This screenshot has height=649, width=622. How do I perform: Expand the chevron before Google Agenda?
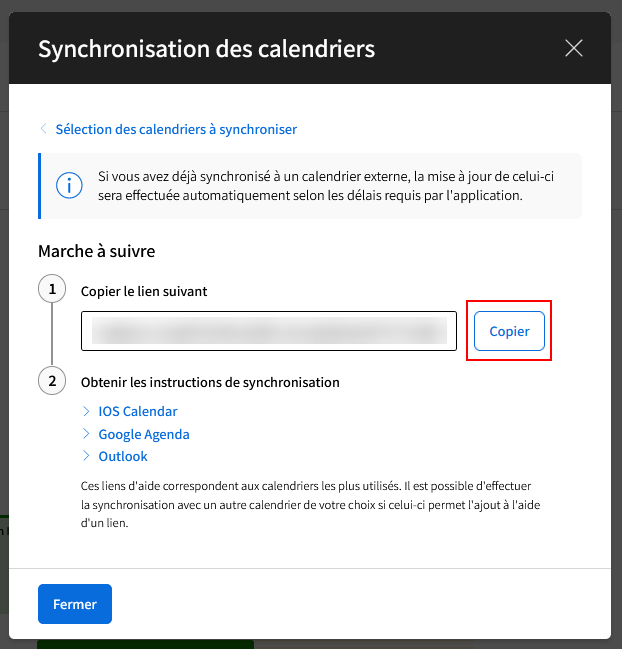tap(86, 434)
